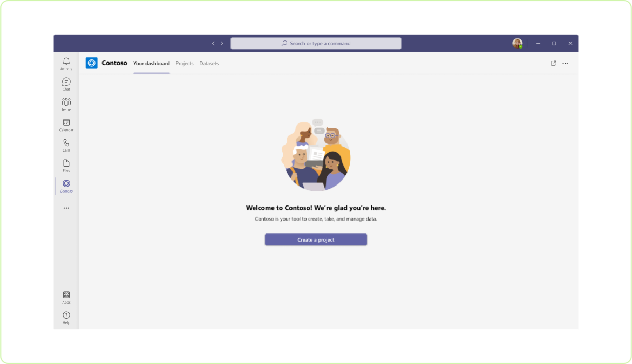
Task: Click the Create a project button
Action: click(316, 239)
